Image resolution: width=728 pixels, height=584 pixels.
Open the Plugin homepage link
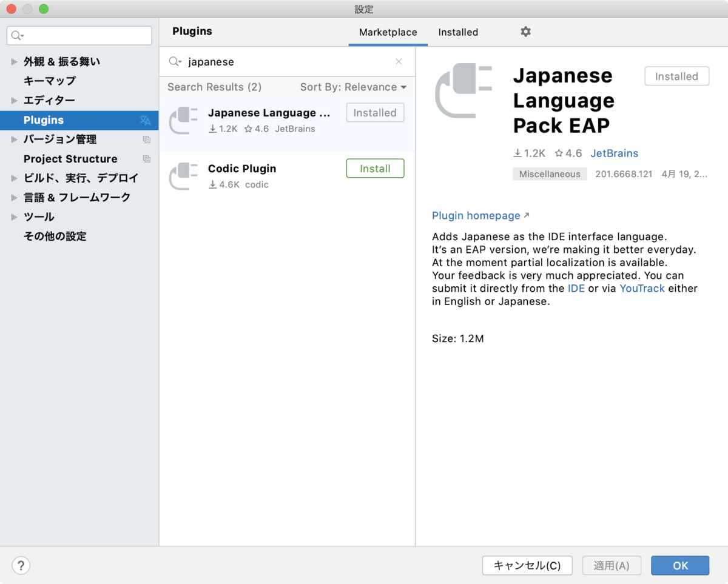click(480, 215)
